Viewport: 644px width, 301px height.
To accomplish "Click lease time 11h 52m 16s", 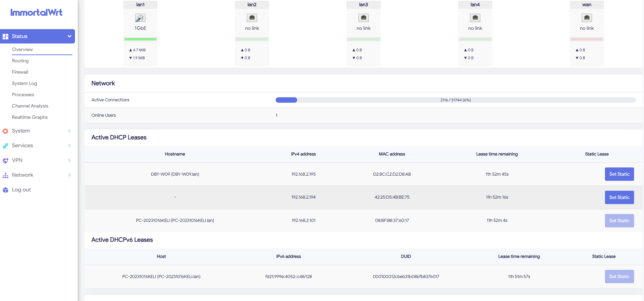I will [x=497, y=197].
